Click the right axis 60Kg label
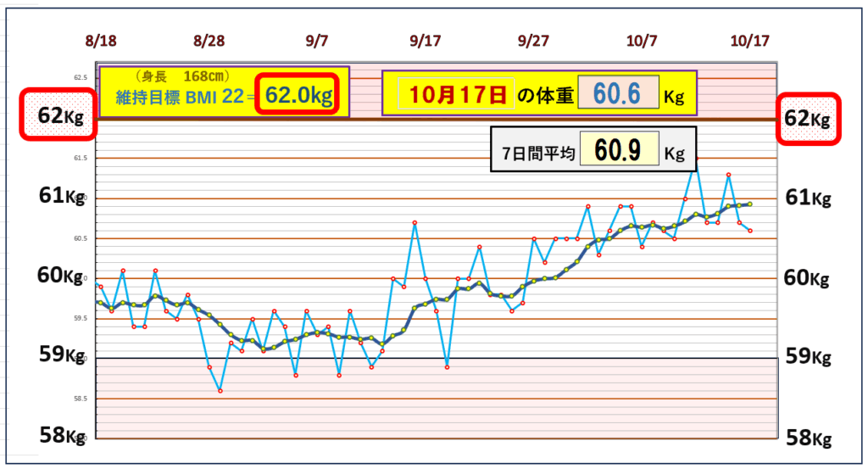Screen dimensions: 868x469 point(807,276)
